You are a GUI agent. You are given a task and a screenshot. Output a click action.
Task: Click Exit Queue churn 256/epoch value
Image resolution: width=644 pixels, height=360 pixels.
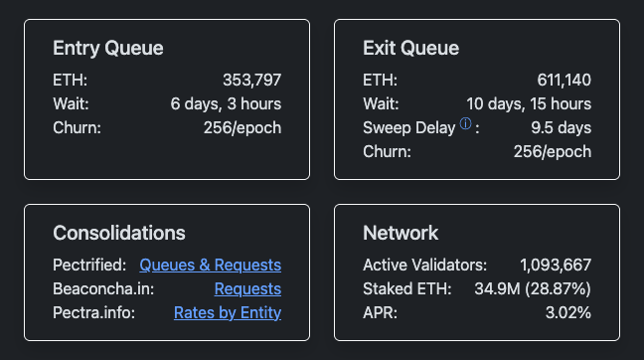[553, 151]
